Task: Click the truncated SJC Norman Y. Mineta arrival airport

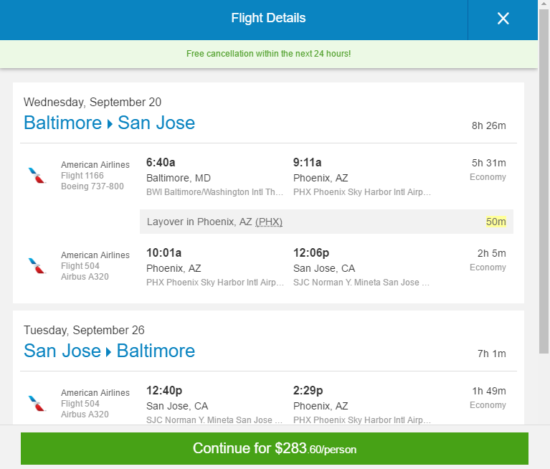Action: coord(361,282)
